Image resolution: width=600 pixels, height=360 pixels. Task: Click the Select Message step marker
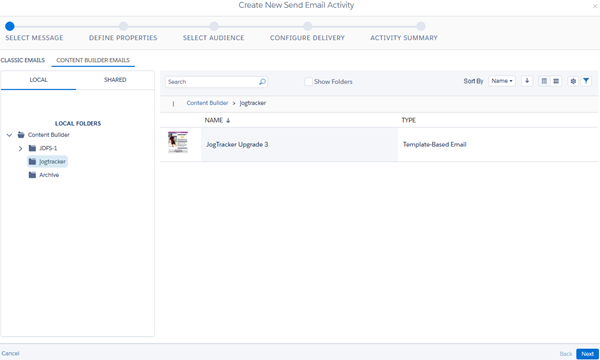pos(10,26)
